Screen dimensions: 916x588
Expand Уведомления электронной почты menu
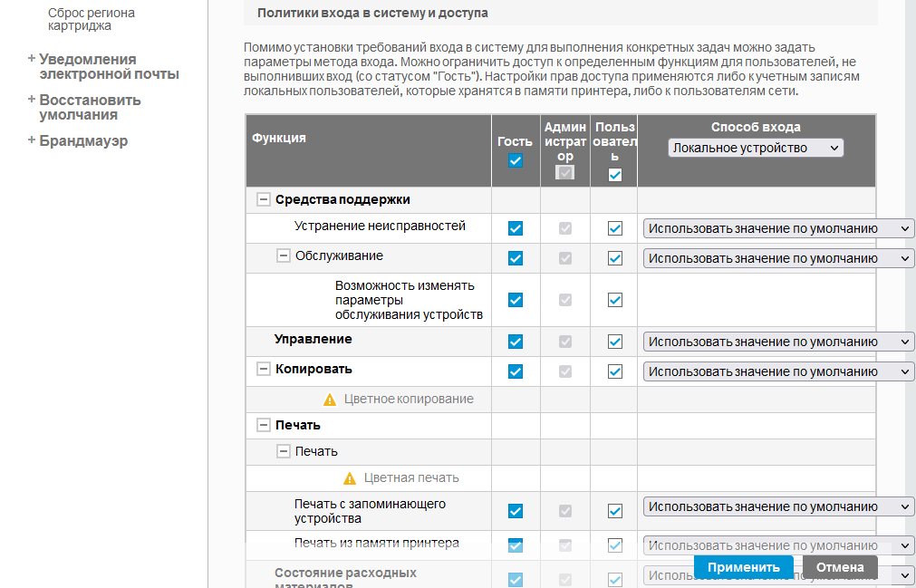32,59
